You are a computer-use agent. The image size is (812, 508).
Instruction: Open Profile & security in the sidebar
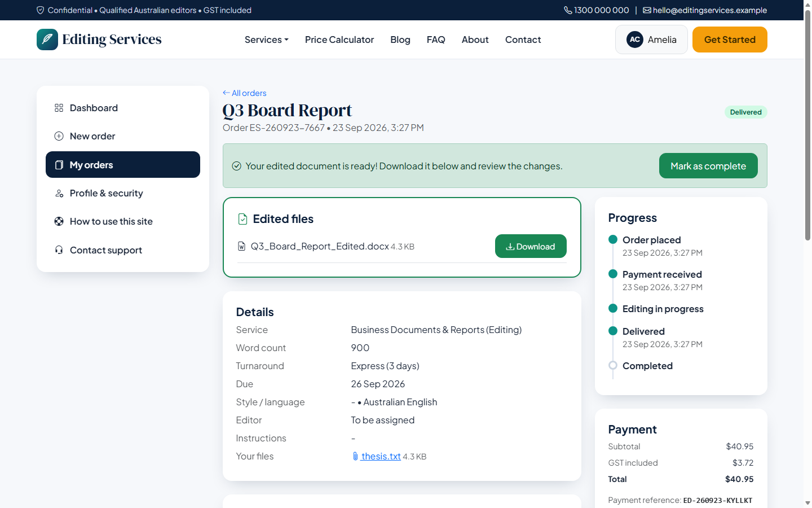coord(123,193)
